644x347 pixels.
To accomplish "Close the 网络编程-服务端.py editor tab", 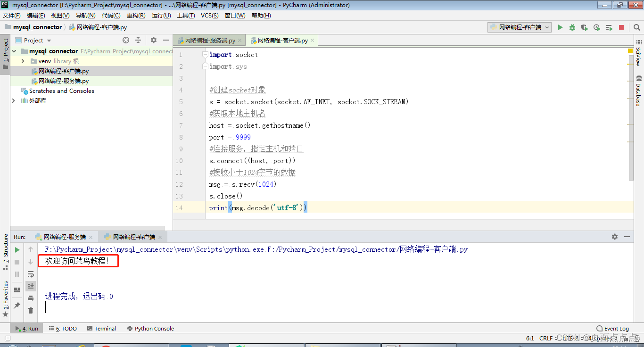I will coord(240,41).
